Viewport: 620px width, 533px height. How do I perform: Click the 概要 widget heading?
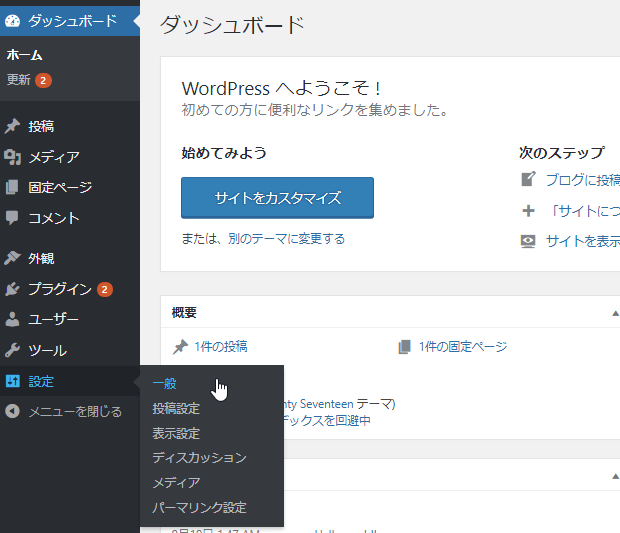point(184,313)
